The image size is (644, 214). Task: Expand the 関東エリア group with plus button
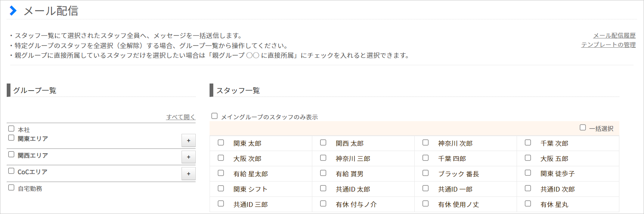point(189,141)
